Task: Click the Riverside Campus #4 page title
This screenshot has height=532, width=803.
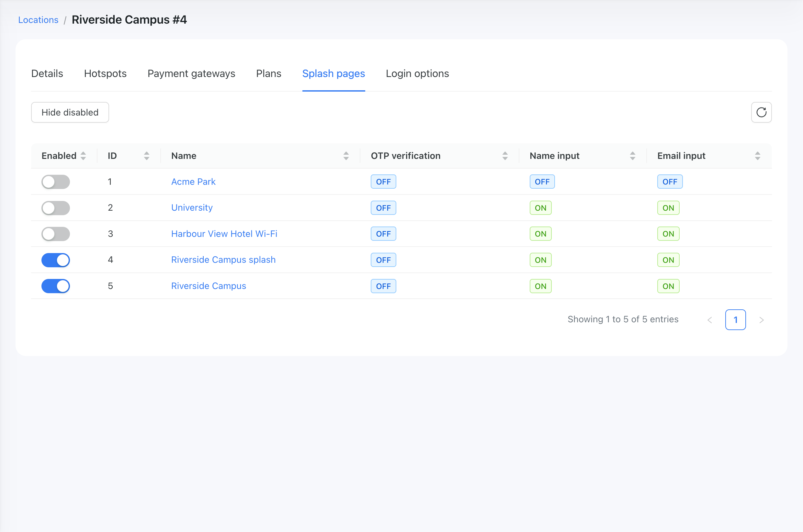Action: coord(129,20)
